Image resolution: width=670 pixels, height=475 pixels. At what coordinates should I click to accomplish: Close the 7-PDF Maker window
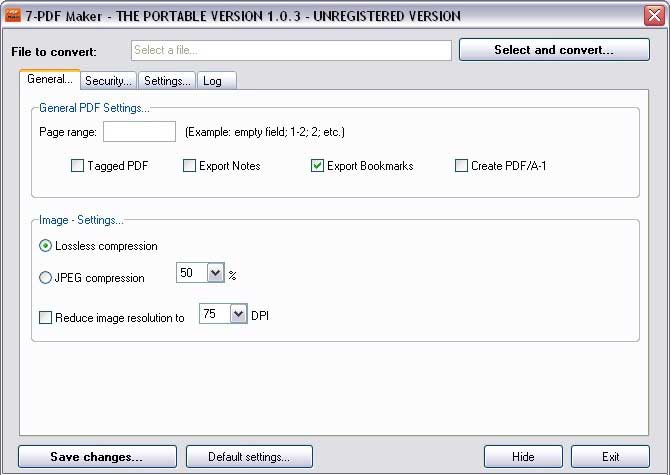[x=654, y=16]
